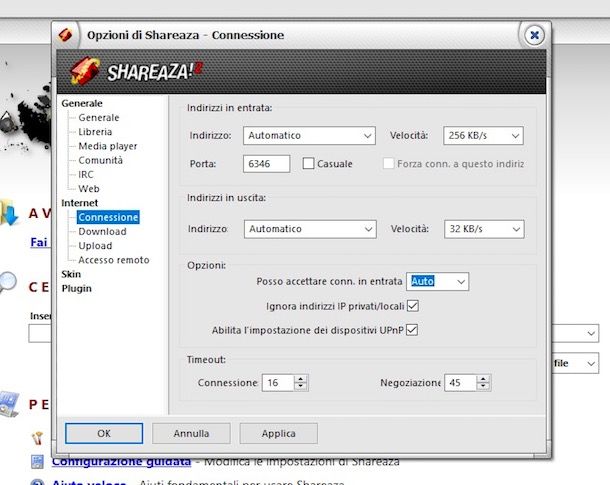Click the tools icon above Configurazione guidata
This screenshot has height=485, width=610.
pyautogui.click(x=37, y=438)
